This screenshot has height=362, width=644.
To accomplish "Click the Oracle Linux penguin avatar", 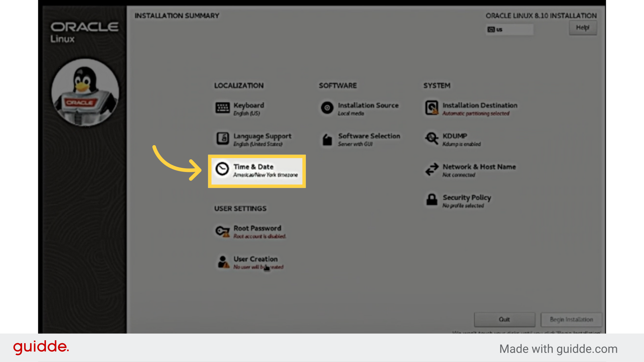I will coord(85,92).
